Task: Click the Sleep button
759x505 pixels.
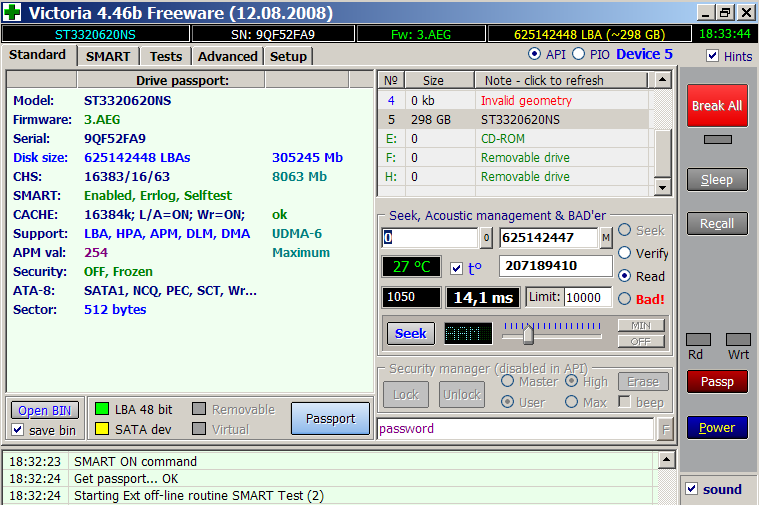Action: [x=717, y=180]
